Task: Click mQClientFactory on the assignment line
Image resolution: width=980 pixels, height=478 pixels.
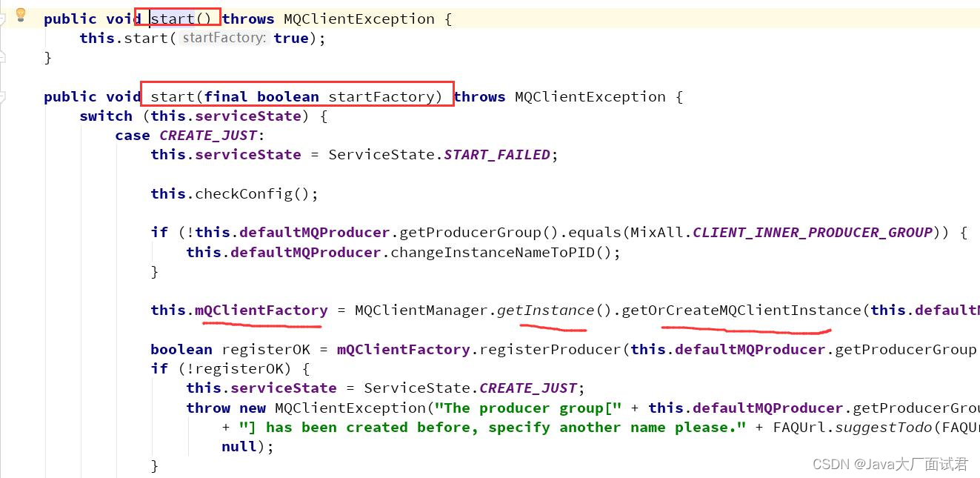Action: point(261,310)
